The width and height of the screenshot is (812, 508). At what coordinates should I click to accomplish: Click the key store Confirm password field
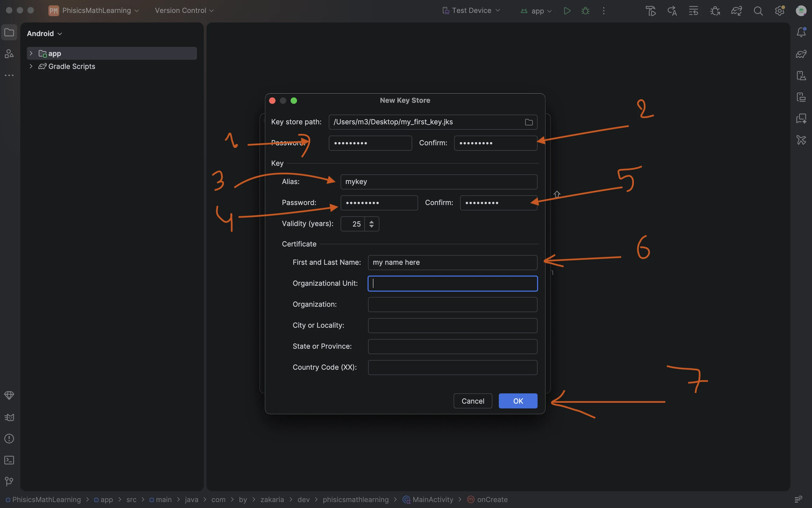496,143
